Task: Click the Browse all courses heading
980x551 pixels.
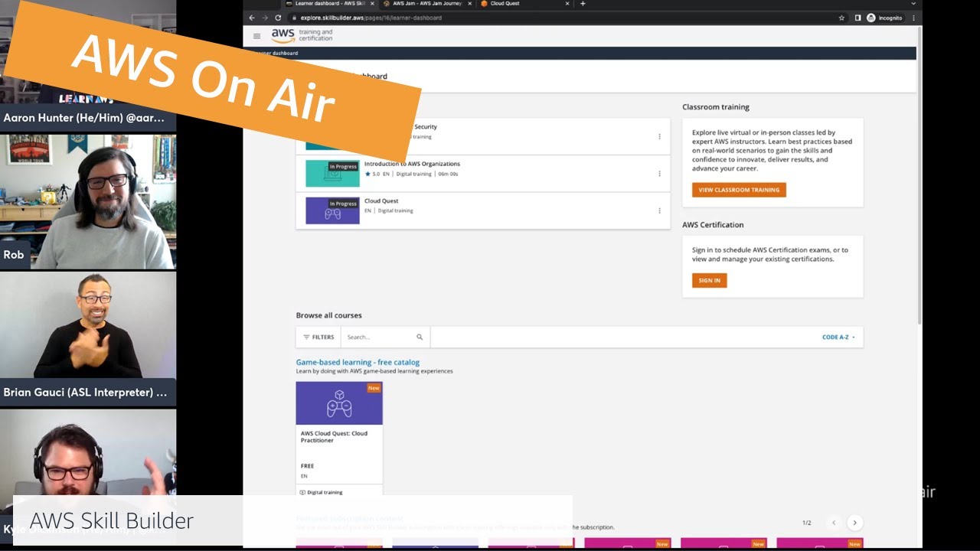Action: pos(328,315)
